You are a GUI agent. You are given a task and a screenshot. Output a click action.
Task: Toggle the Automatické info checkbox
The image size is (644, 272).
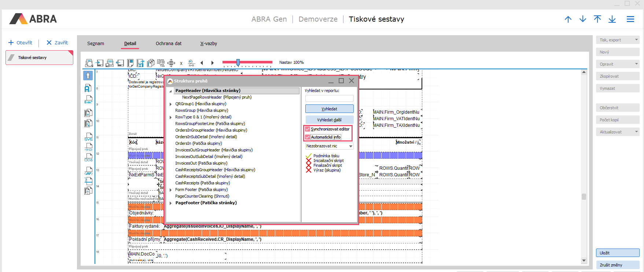[308, 137]
